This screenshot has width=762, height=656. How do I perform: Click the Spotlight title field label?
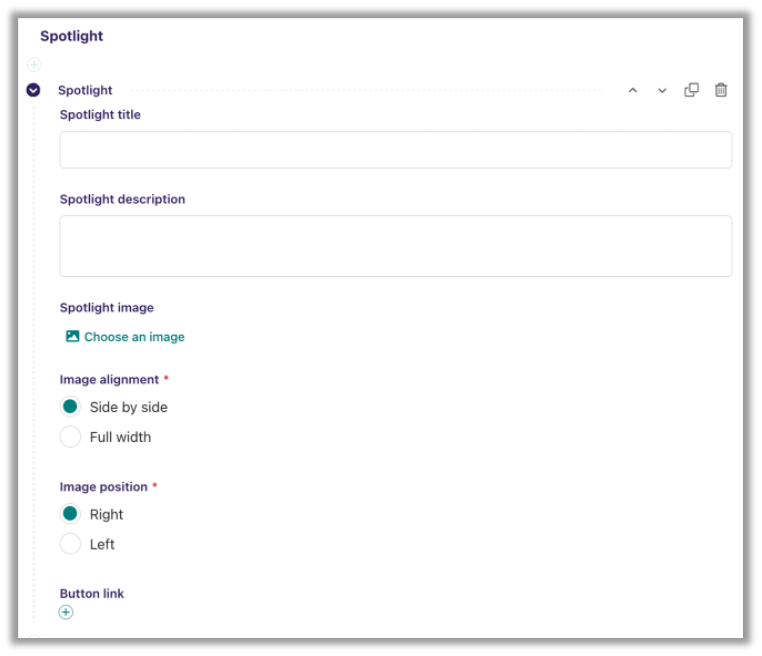click(100, 115)
